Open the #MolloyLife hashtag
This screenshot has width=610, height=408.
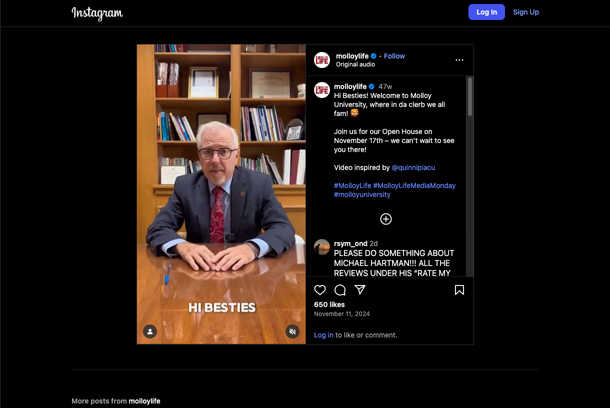pyautogui.click(x=352, y=186)
